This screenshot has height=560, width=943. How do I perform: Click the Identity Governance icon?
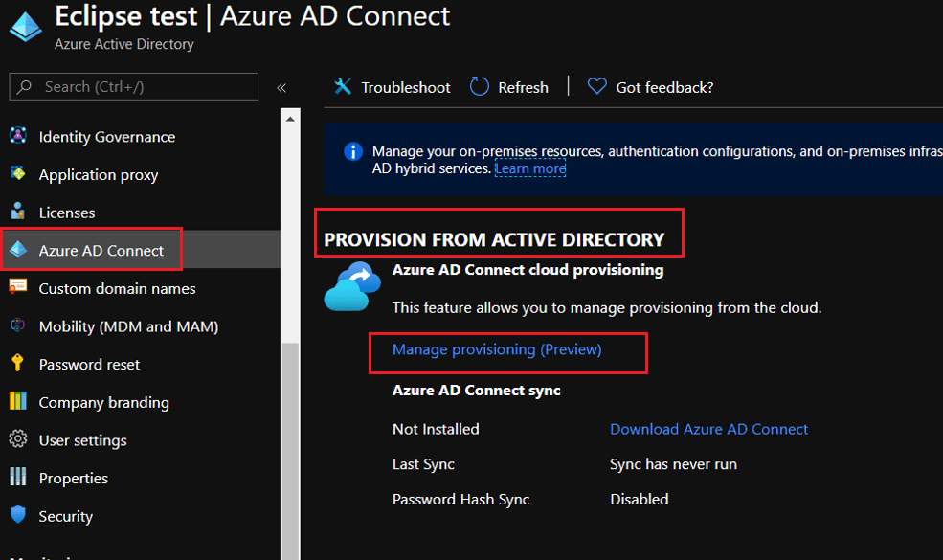click(17, 136)
